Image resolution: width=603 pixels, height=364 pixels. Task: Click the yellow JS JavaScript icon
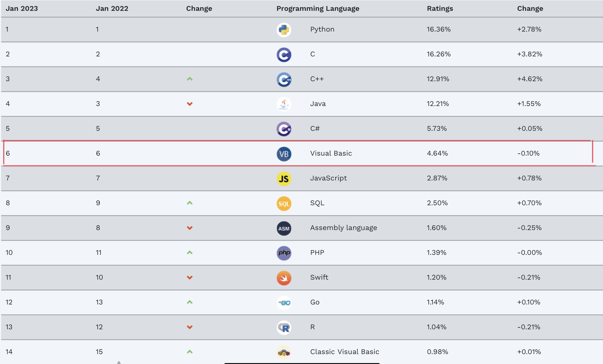[284, 179]
